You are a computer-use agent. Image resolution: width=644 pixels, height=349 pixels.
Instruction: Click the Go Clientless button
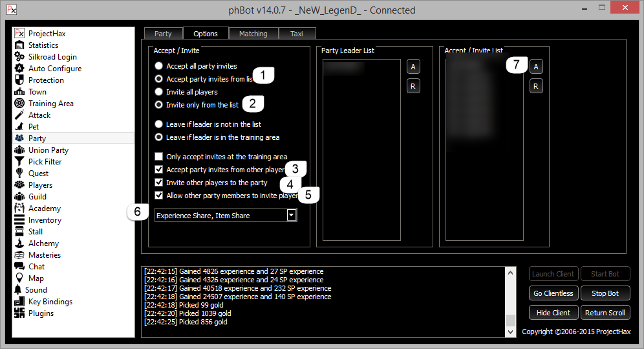[553, 293]
